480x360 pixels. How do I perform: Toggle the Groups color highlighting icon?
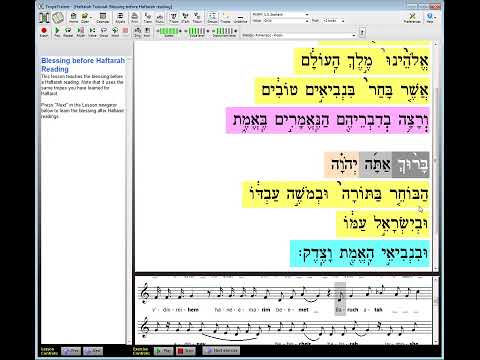[x=212, y=18]
